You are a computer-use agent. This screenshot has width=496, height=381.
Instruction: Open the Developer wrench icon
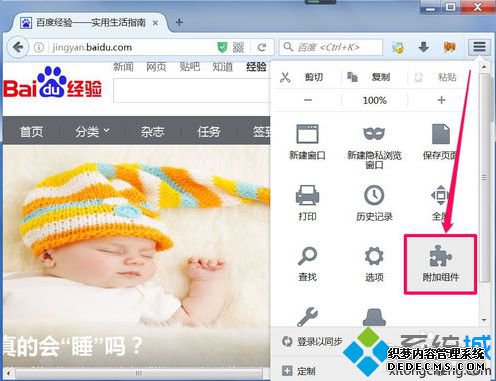click(x=307, y=317)
